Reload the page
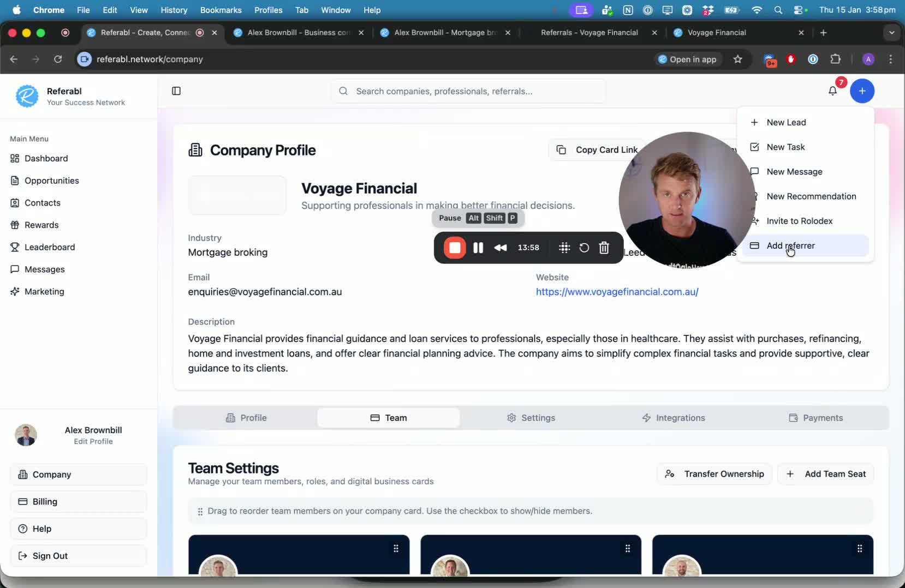Viewport: 905px width, 588px height. point(58,59)
